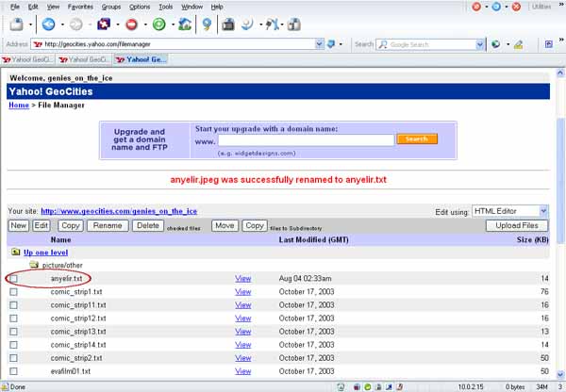Open the Options menu
This screenshot has width=566, height=392.
140,7
